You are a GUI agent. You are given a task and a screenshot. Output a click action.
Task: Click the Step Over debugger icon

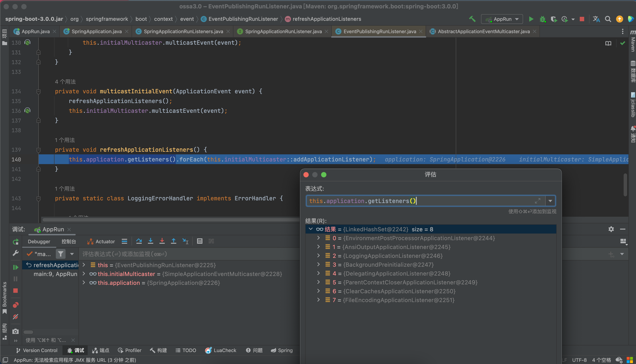click(139, 241)
